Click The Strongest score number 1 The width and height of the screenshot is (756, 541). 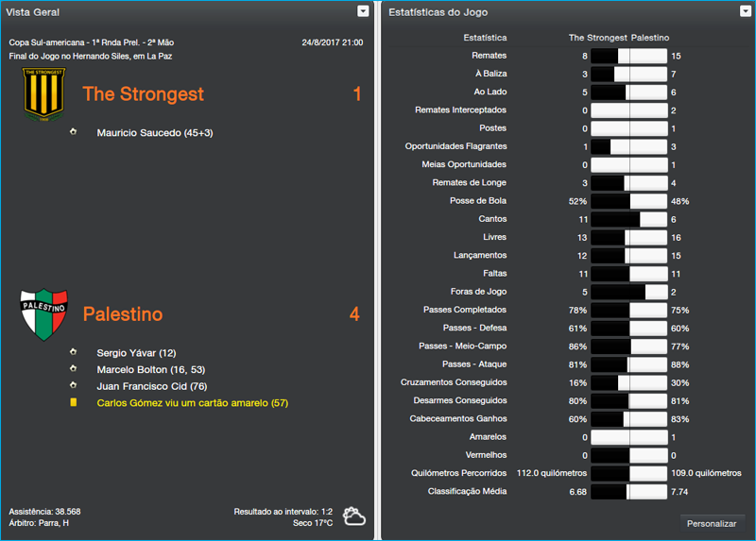357,93
